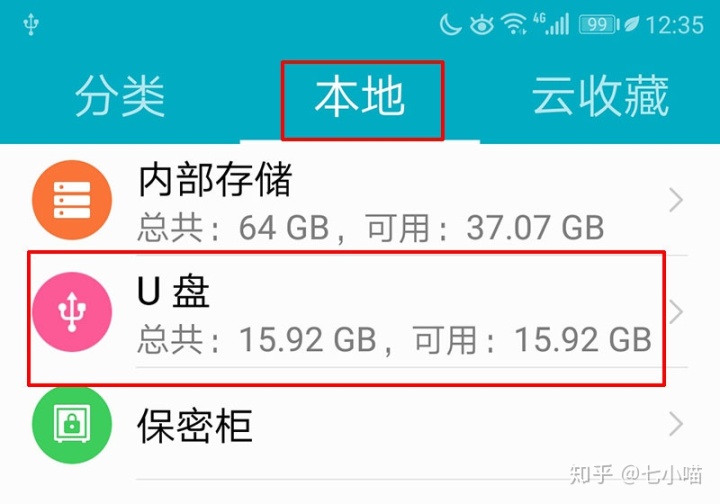Open the 内部存储 entry title

click(x=215, y=179)
